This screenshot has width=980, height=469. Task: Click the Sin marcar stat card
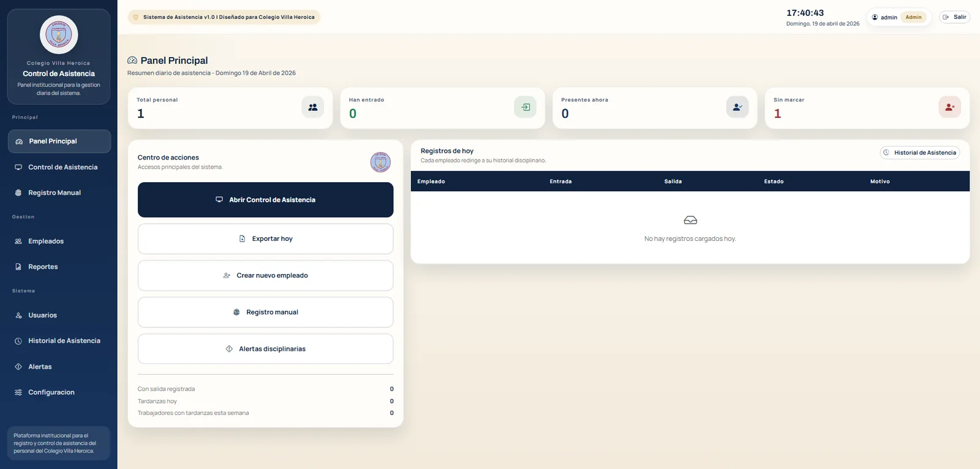tap(867, 108)
